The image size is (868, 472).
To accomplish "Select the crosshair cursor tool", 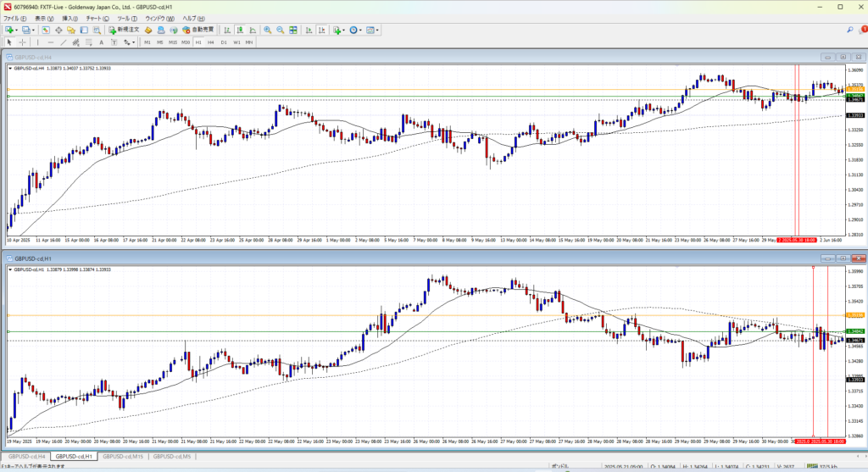I will 23,42.
